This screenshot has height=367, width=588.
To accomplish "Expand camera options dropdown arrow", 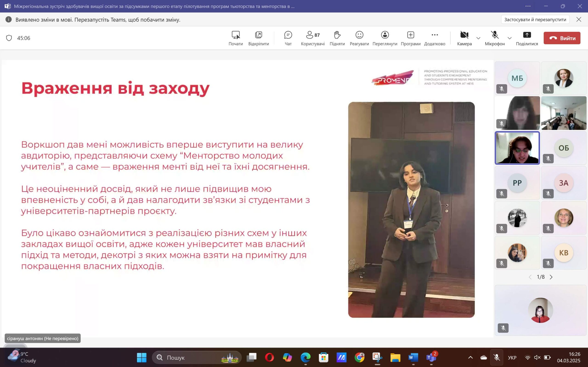I will pos(478,38).
